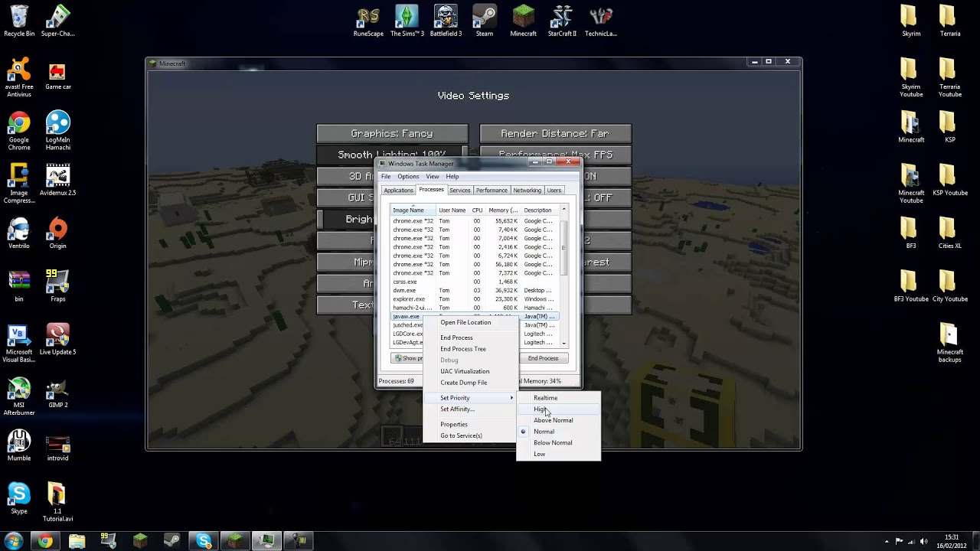Switch to the Networking tab
980x551 pixels.
[527, 191]
